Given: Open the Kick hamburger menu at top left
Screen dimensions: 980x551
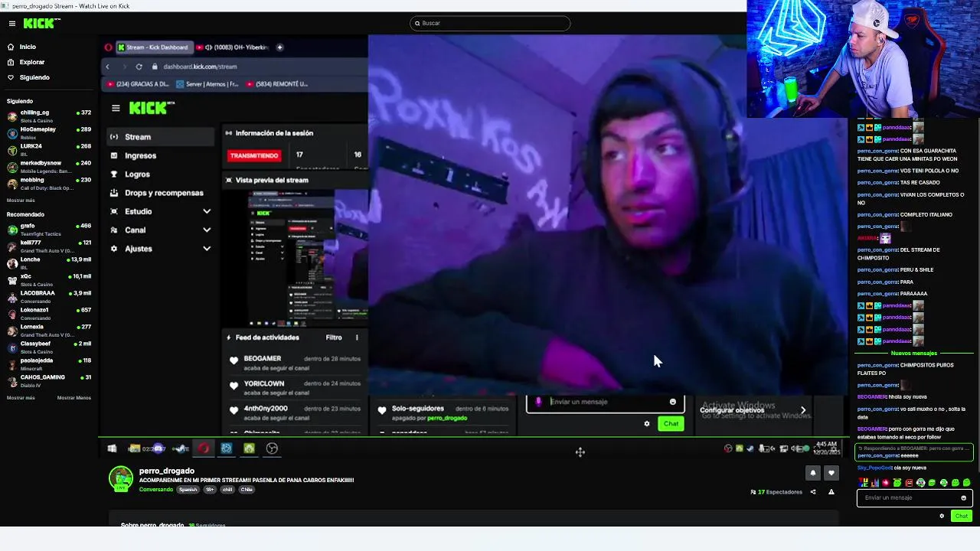Looking at the screenshot, I should click(x=12, y=24).
